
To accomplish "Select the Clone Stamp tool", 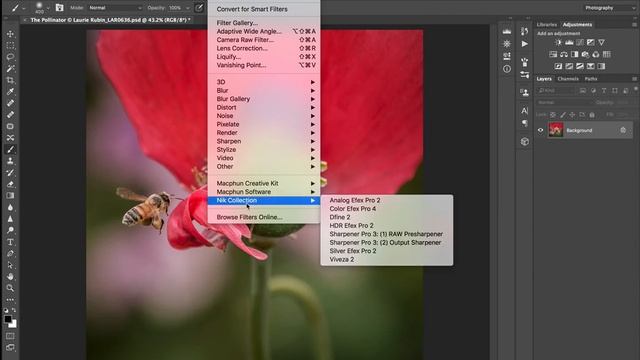I will pyautogui.click(x=10, y=161).
